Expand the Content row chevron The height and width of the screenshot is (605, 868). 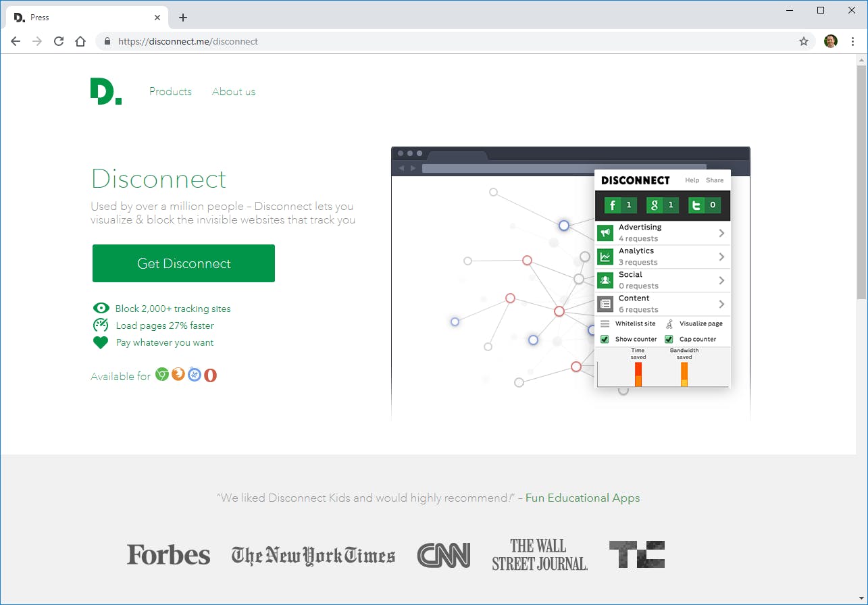click(721, 304)
